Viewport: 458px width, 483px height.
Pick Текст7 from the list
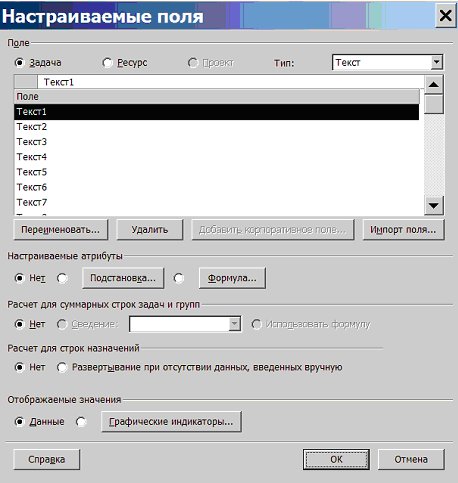[x=217, y=202]
